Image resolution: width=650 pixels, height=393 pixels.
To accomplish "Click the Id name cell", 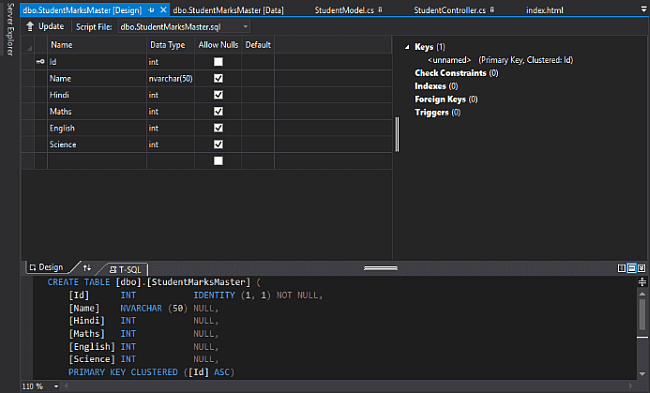I will [97, 62].
